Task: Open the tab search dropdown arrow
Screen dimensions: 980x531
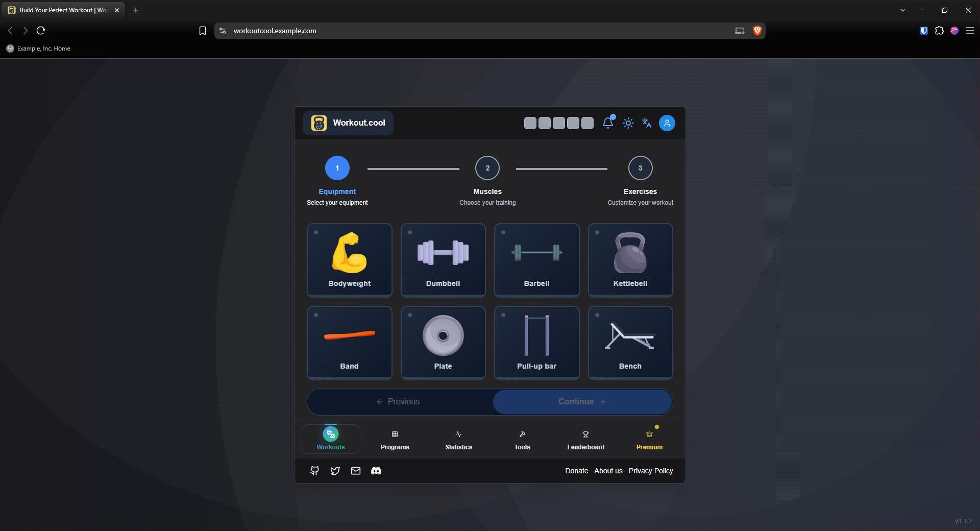Action: point(903,10)
